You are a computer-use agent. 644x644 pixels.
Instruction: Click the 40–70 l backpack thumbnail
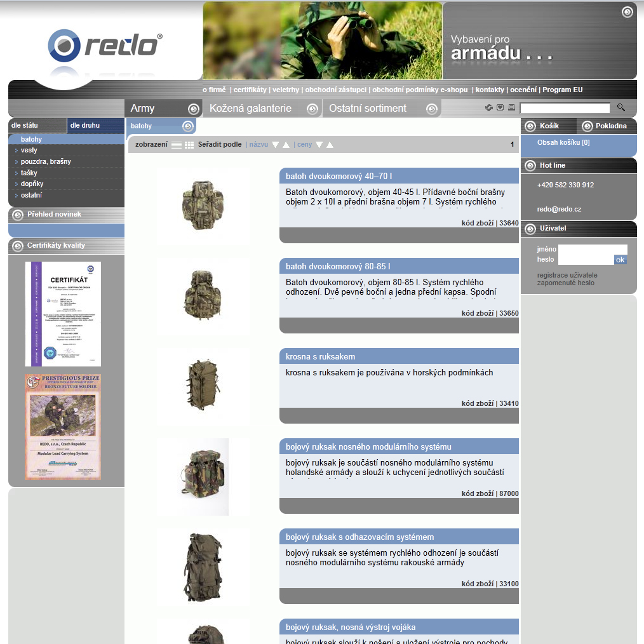click(x=203, y=205)
